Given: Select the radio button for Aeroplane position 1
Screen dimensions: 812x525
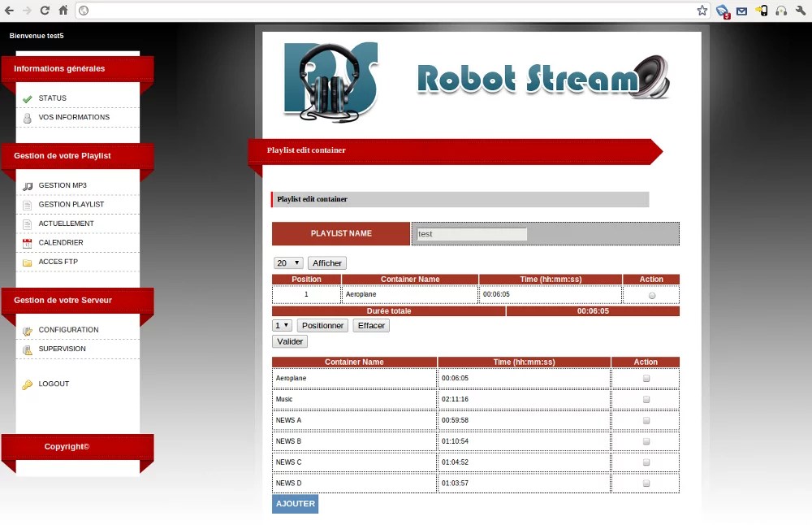Looking at the screenshot, I should coord(652,296).
